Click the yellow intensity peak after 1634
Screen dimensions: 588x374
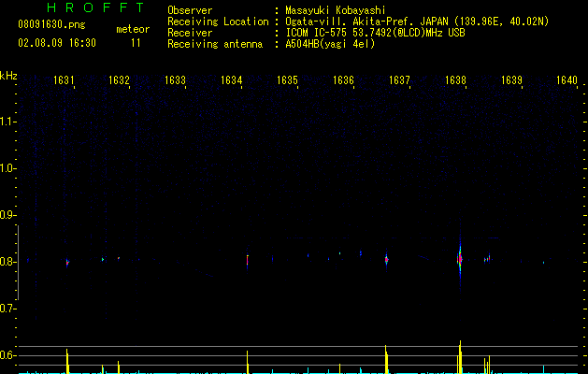click(x=248, y=362)
